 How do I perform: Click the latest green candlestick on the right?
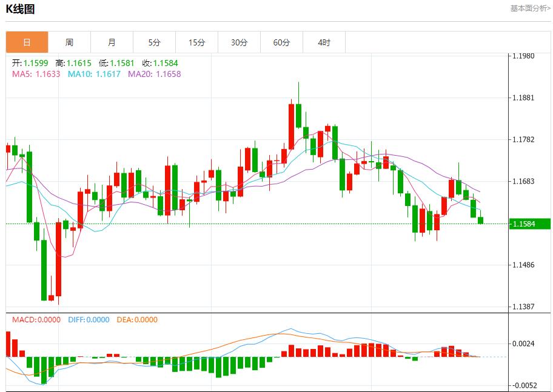pos(481,221)
